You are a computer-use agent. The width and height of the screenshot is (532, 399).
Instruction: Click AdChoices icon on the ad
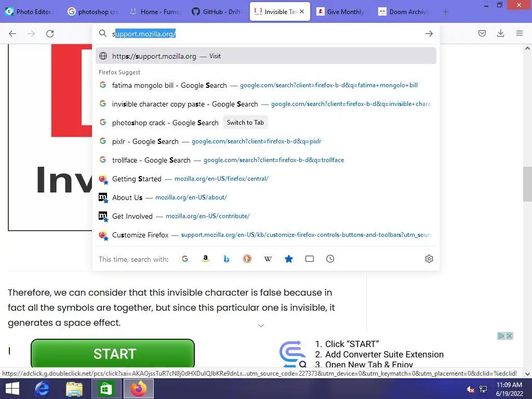(x=501, y=336)
